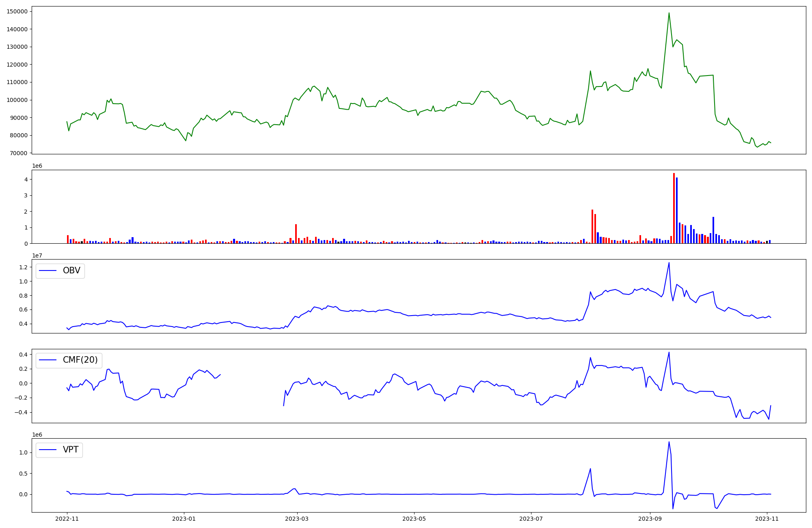This screenshot has height=528, width=812.
Task: Click the 70000 price axis label
Action: (x=18, y=153)
